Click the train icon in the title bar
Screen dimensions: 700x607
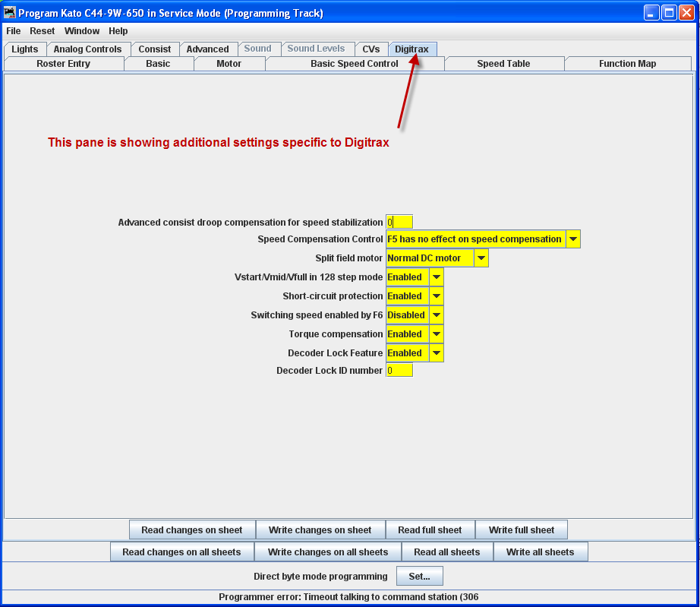(8, 11)
